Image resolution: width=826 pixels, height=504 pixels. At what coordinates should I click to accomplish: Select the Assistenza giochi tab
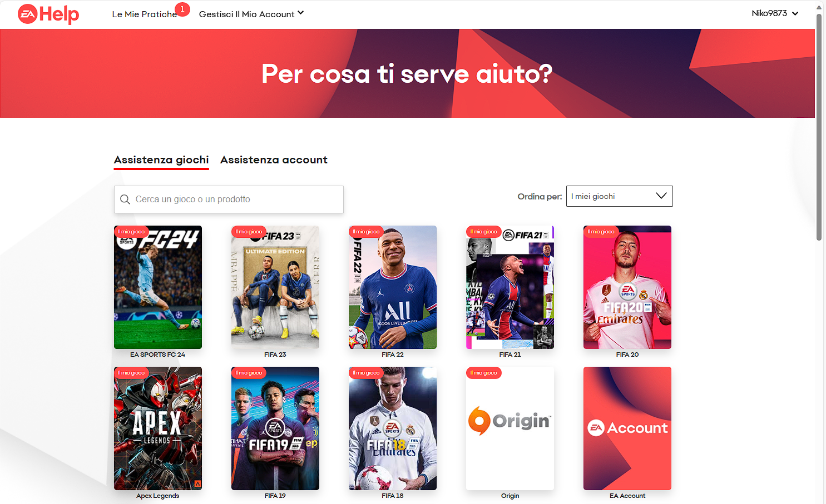click(161, 160)
